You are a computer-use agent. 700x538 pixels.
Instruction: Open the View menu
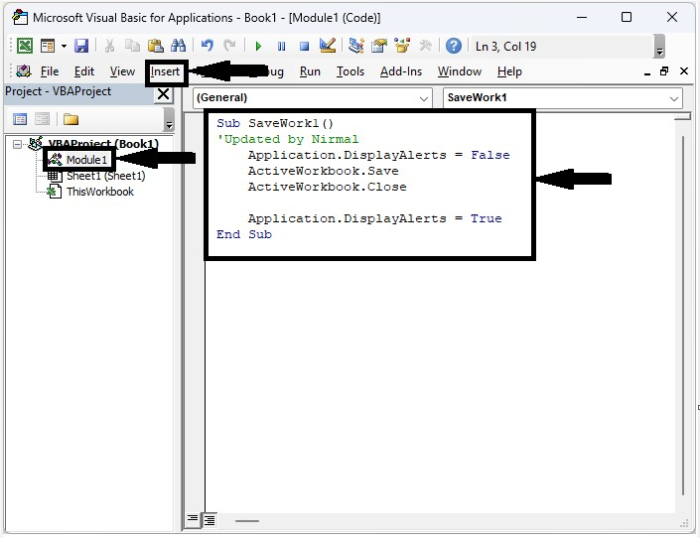[122, 71]
